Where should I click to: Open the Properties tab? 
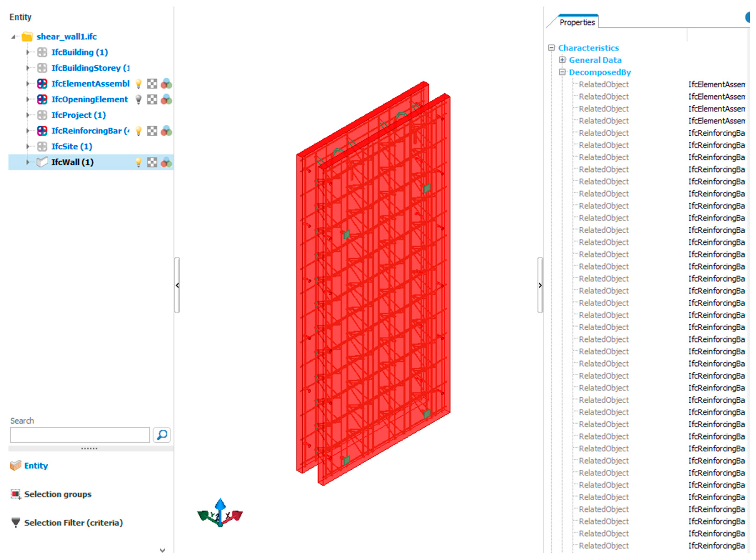(577, 22)
